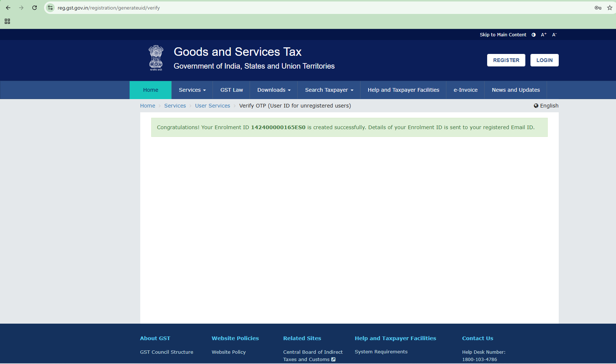Expand the Services dropdown menu
This screenshot has width=616, height=364.
(192, 90)
